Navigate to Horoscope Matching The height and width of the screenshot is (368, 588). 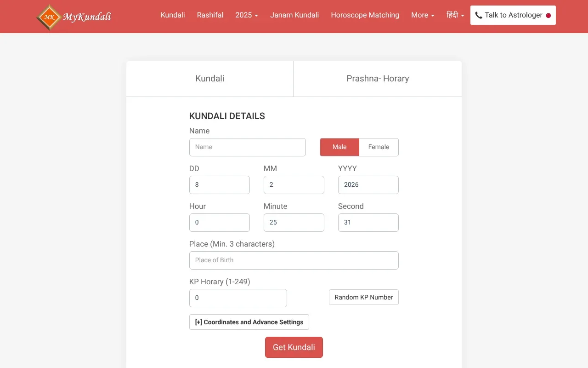(365, 15)
